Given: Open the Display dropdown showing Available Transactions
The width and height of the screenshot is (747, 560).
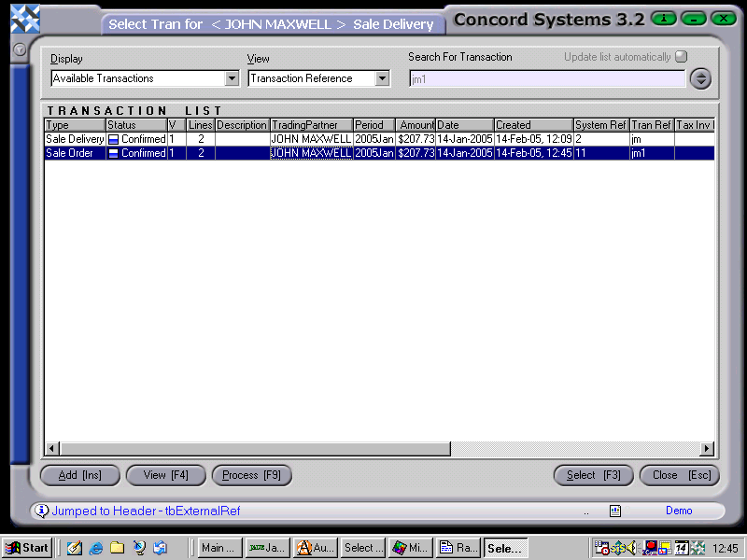Looking at the screenshot, I should [x=230, y=78].
